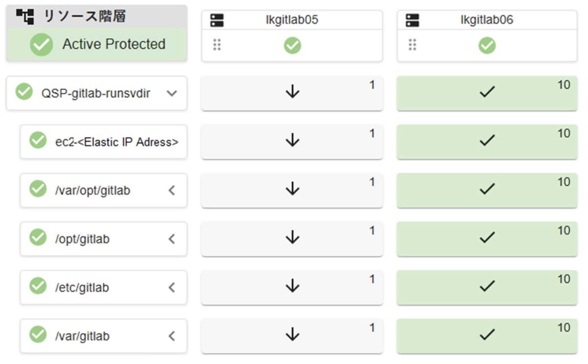The width and height of the screenshot is (588, 364).
Task: Expand the /opt/gitlab resource chevron
Action: 171,239
